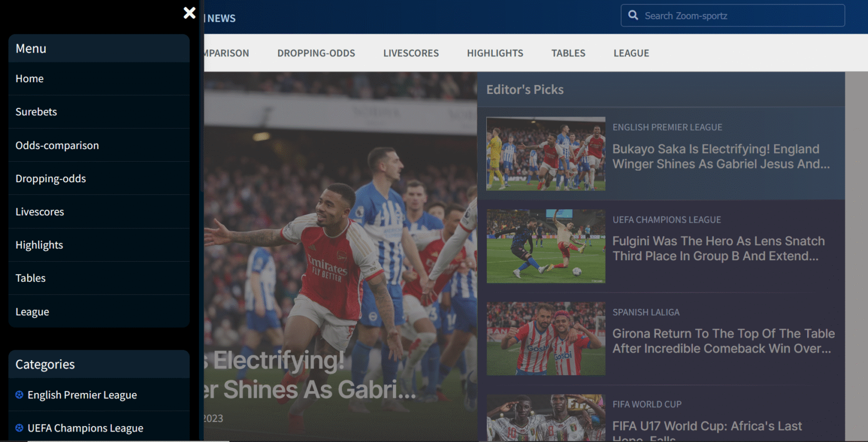Screen dimensions: 868x442
Task: Open the featured Arsenal celebration hero image
Action: coord(340,256)
